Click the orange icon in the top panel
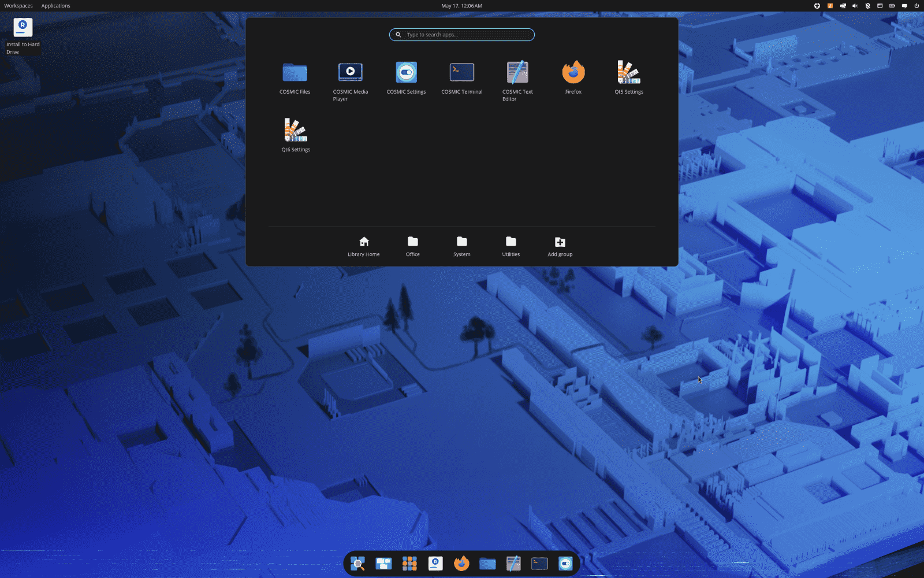Screen dimensions: 924x578 [830, 6]
